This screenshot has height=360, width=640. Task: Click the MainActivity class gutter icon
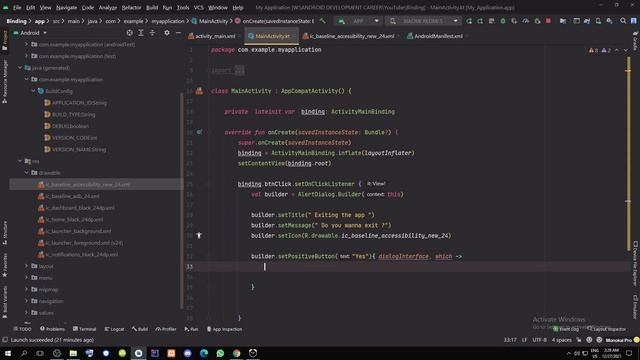click(199, 91)
